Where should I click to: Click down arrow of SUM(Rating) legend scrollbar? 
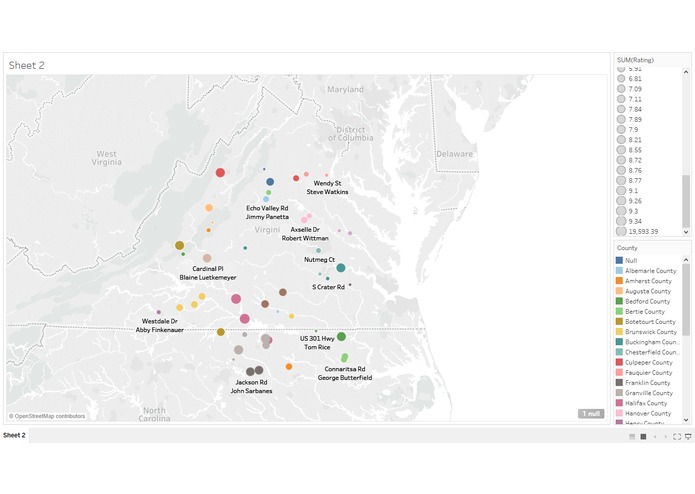coord(686,232)
